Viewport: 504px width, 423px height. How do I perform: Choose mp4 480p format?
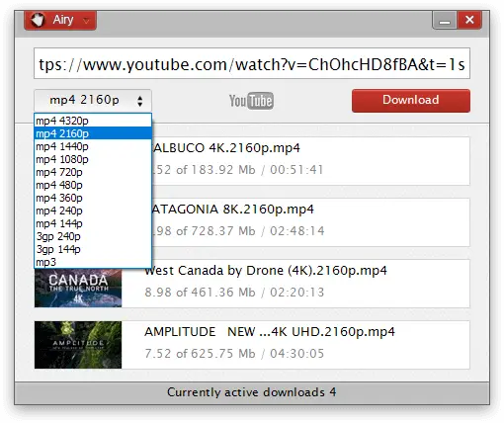[93, 185]
